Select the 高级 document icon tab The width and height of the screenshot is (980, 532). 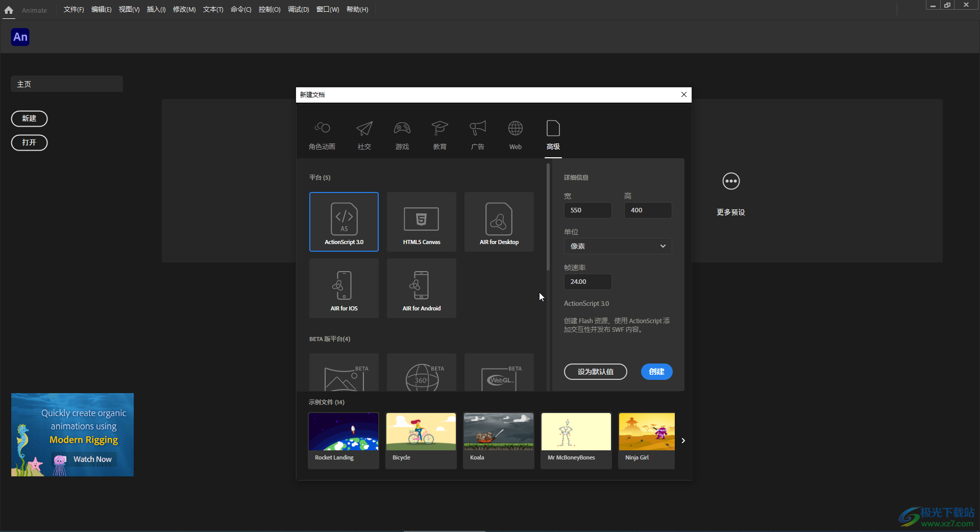tap(553, 128)
